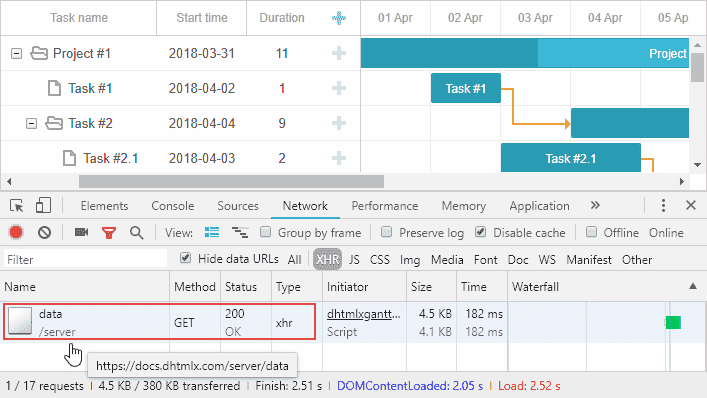Filter requests by Other
The height and width of the screenshot is (398, 707).
click(x=637, y=260)
